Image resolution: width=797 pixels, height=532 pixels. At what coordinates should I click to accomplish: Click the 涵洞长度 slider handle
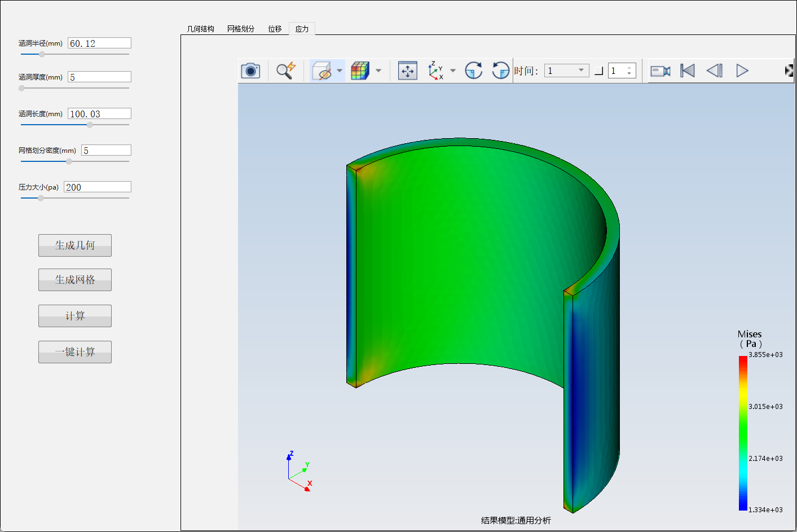(90, 125)
